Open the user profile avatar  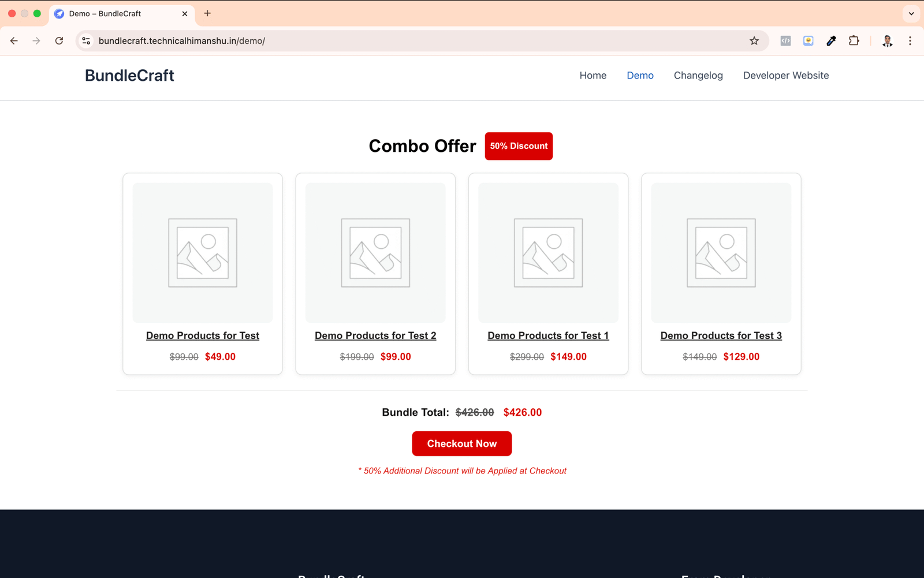(x=887, y=41)
